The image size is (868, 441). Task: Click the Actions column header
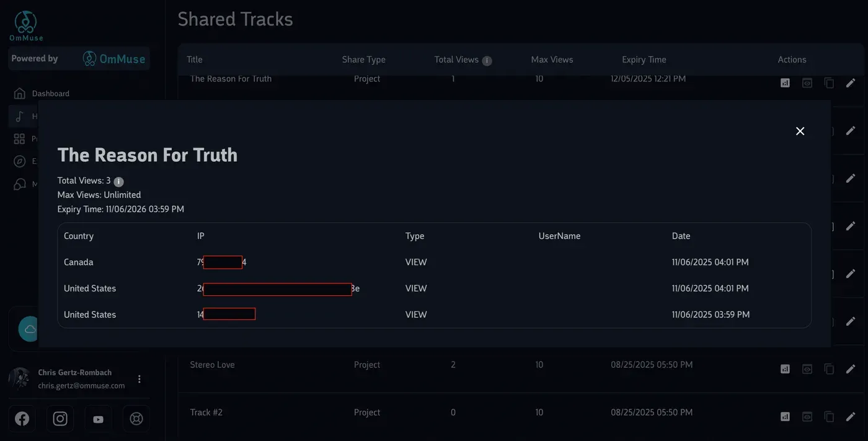coord(792,60)
